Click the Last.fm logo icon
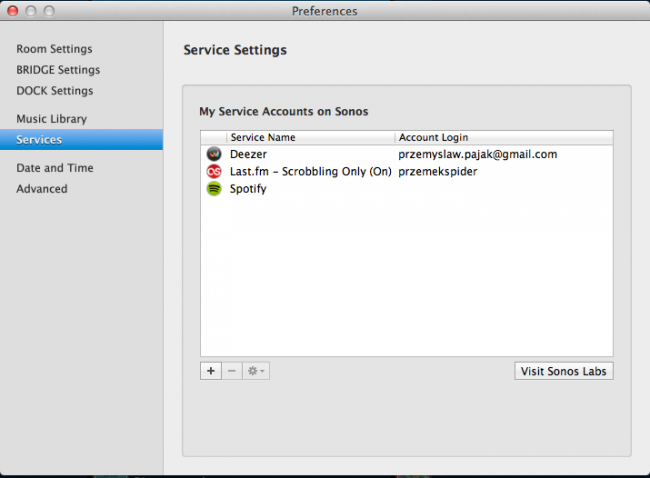The image size is (650, 478). coord(214,171)
